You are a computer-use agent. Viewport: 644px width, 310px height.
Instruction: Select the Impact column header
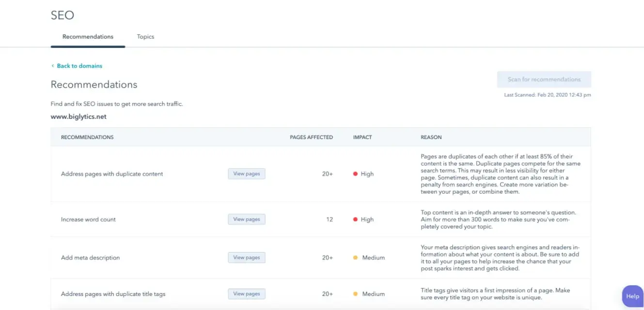362,138
